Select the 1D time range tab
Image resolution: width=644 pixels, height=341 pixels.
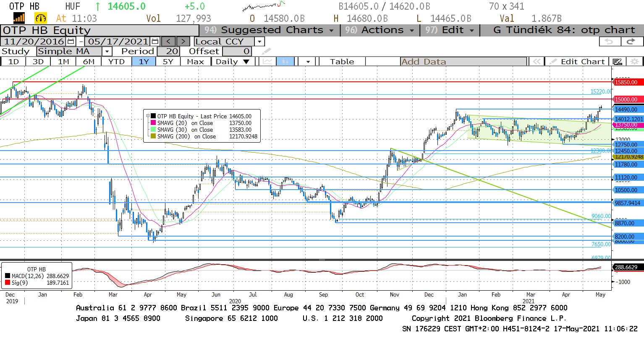click(13, 61)
